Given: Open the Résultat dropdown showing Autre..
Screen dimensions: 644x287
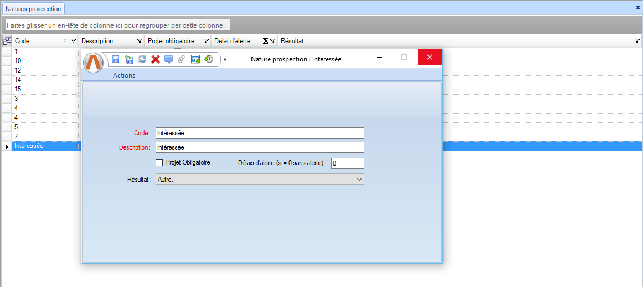Looking at the screenshot, I should point(260,180).
